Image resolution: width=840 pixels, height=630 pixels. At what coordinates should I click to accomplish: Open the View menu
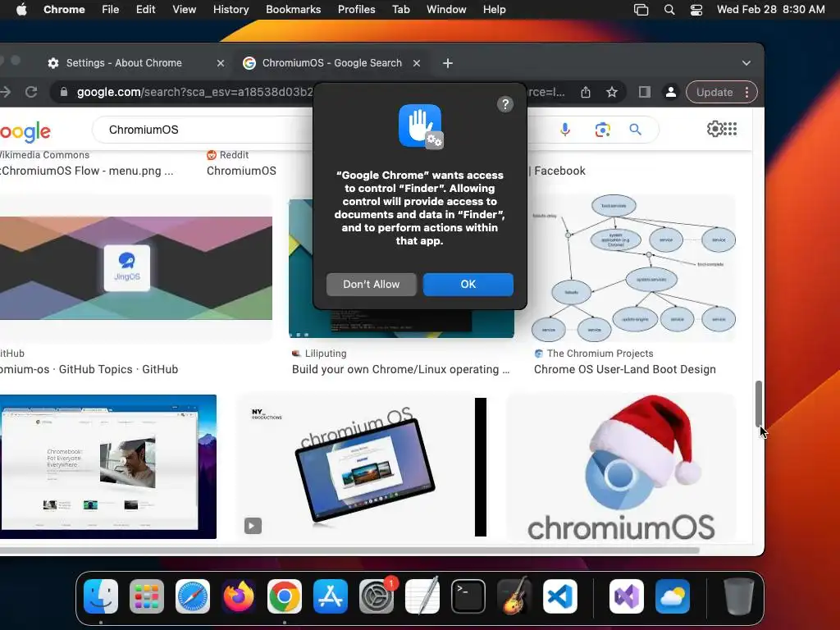(x=185, y=10)
